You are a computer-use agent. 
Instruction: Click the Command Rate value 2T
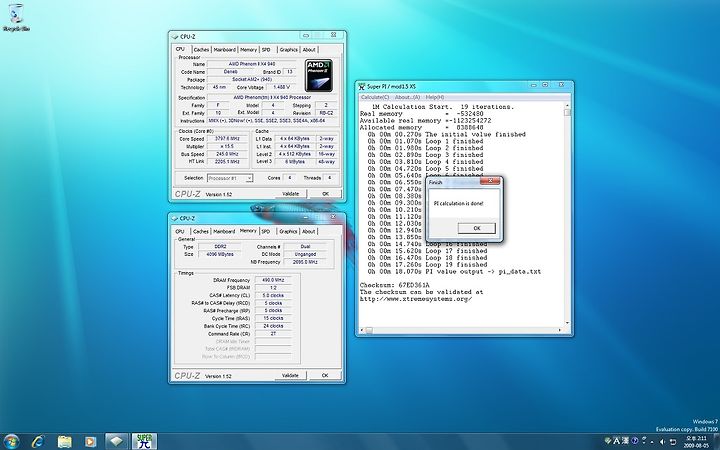coord(273,334)
